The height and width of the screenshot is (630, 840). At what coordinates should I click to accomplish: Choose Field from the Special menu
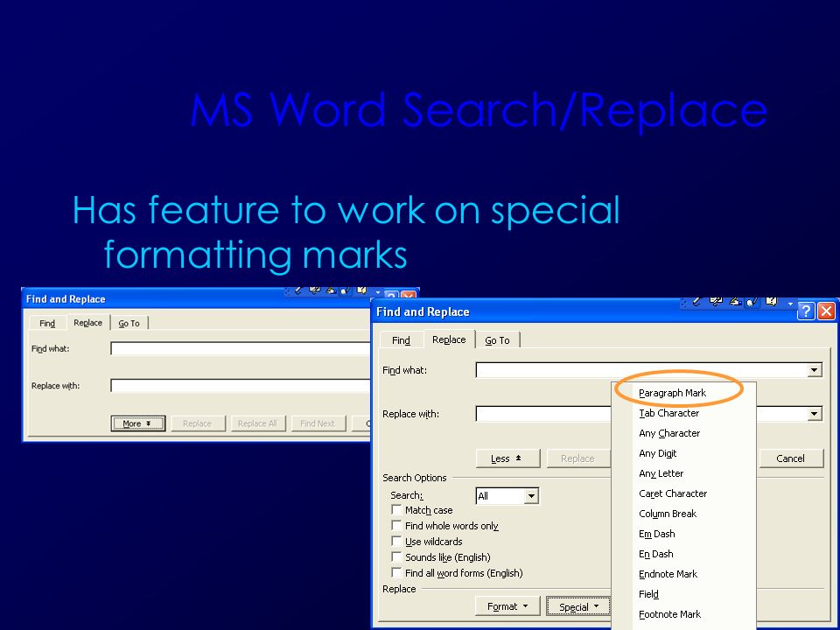coord(648,593)
